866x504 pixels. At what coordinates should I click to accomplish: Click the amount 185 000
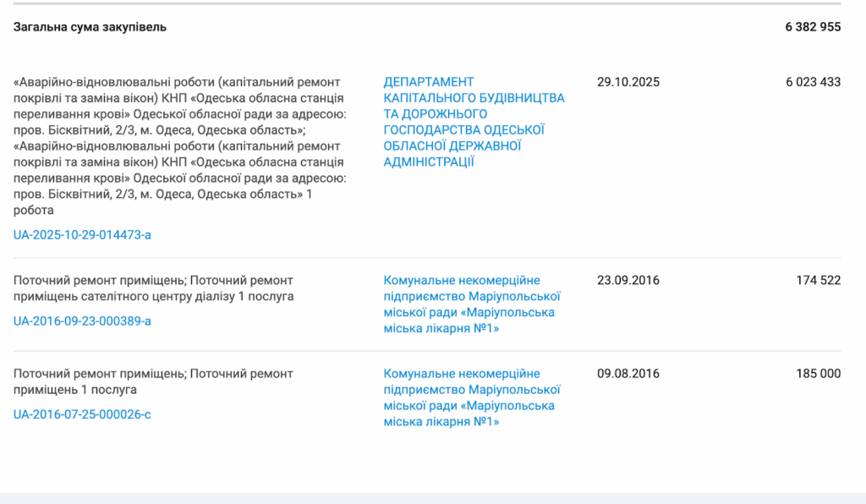pos(818,374)
